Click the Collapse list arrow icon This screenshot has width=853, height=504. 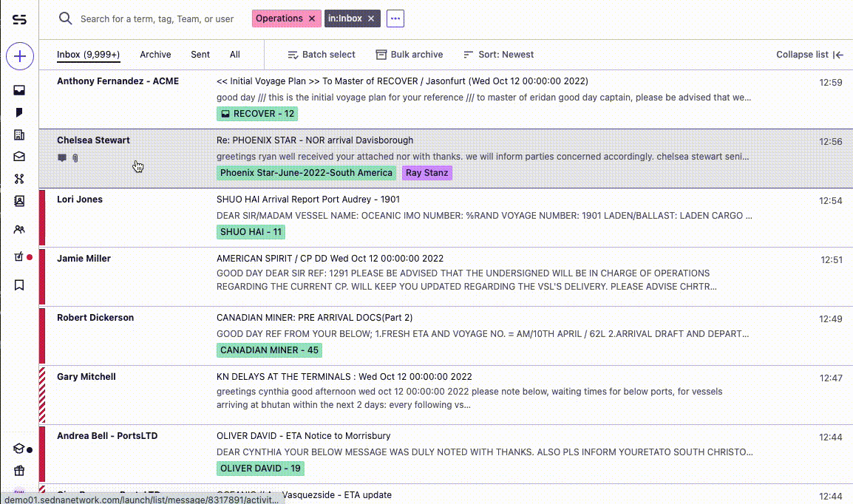coord(838,55)
